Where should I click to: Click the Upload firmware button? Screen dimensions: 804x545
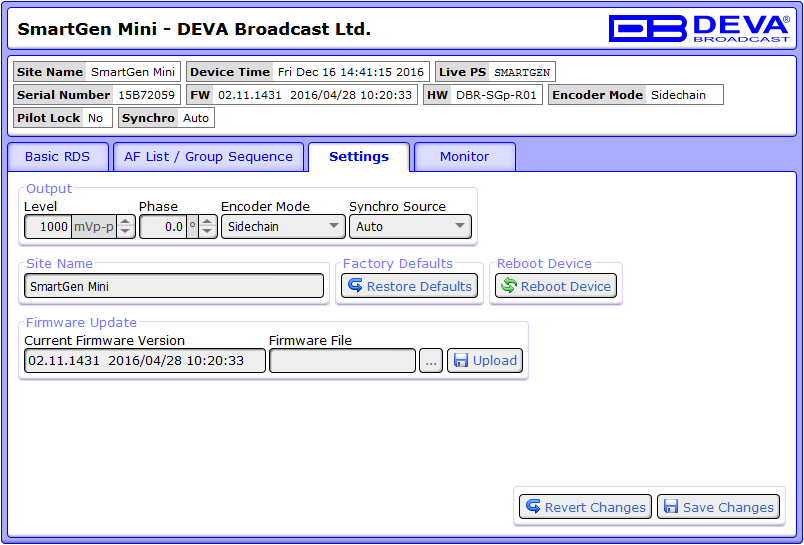[x=485, y=360]
